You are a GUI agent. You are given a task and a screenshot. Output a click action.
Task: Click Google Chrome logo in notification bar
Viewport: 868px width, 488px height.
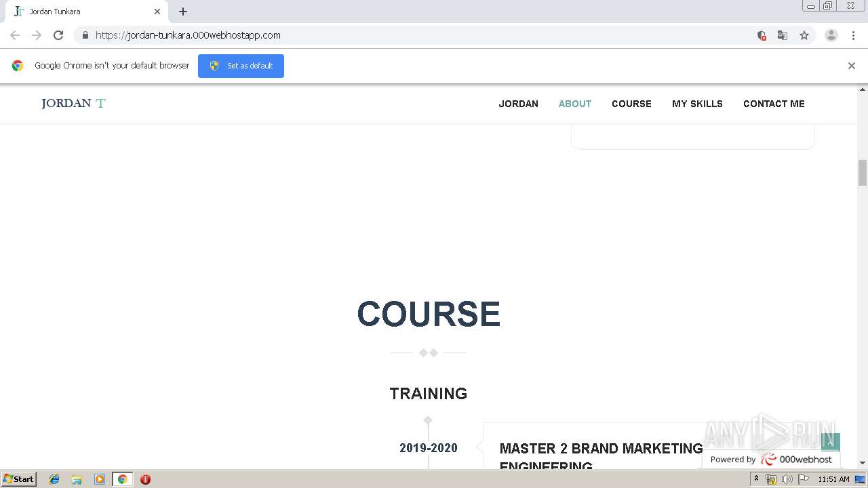[18, 66]
